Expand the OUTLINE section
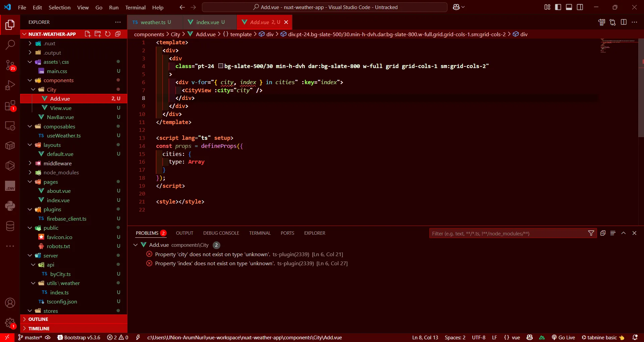Viewport: 644px width, 342px height. point(74,319)
